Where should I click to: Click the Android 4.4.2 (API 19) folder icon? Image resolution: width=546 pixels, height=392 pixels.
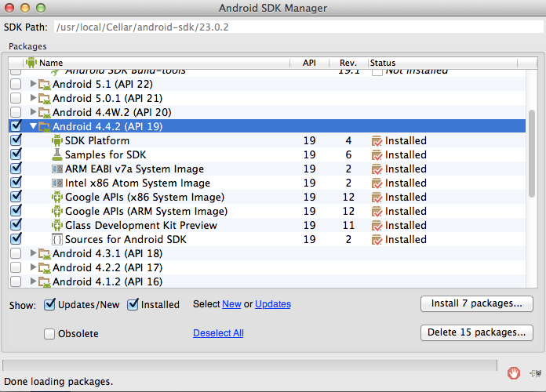(45, 127)
